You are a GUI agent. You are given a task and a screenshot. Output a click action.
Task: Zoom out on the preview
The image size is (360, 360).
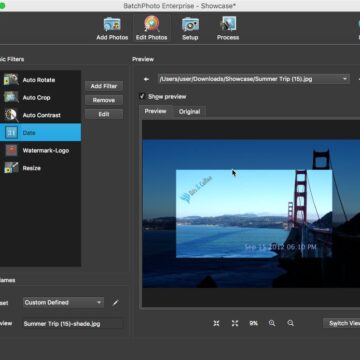coord(291,323)
